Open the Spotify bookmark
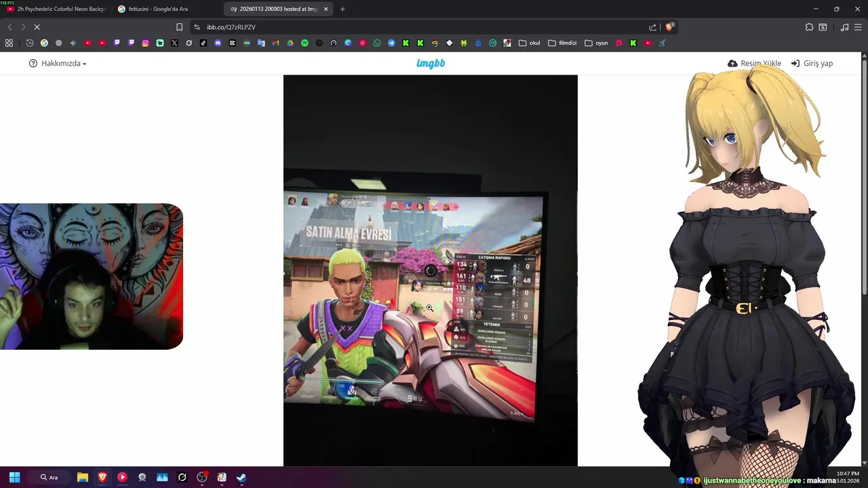868x488 pixels. pos(304,43)
